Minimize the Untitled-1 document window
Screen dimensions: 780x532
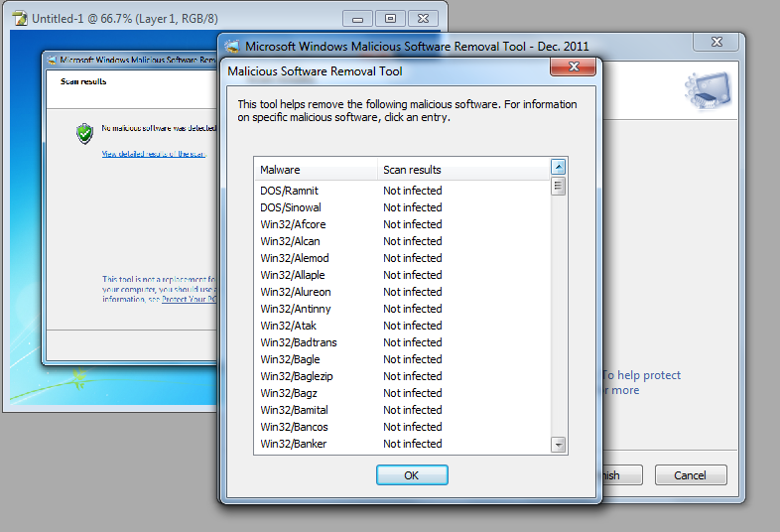pyautogui.click(x=358, y=18)
